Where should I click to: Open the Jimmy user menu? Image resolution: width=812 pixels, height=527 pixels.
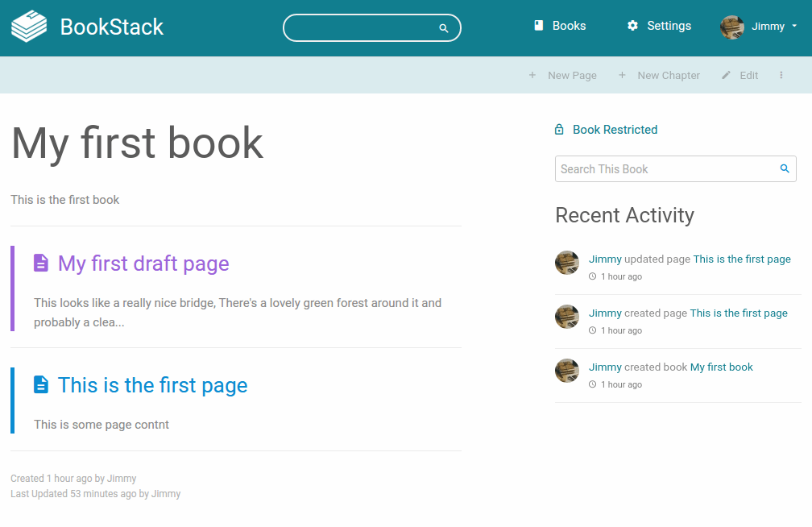click(759, 27)
